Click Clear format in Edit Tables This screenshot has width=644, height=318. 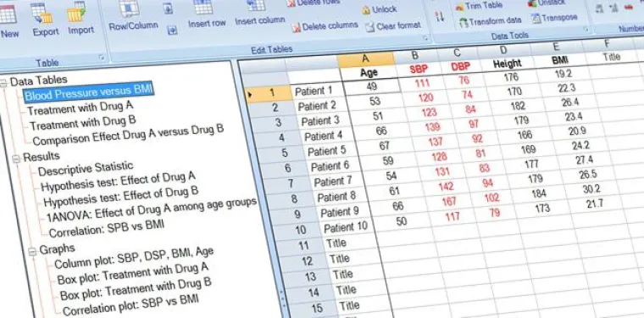click(x=393, y=26)
